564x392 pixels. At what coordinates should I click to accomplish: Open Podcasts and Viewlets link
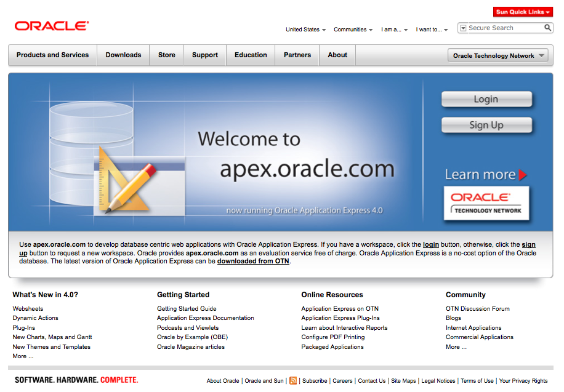coord(188,327)
